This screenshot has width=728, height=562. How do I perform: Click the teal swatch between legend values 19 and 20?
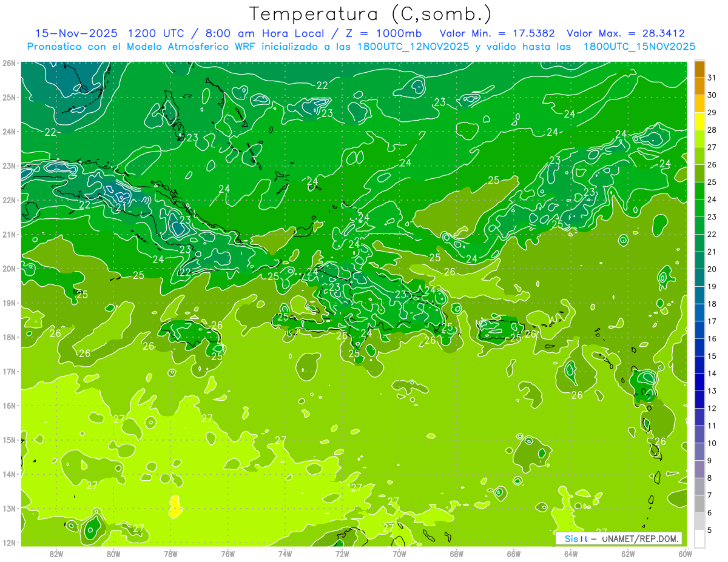click(x=699, y=278)
